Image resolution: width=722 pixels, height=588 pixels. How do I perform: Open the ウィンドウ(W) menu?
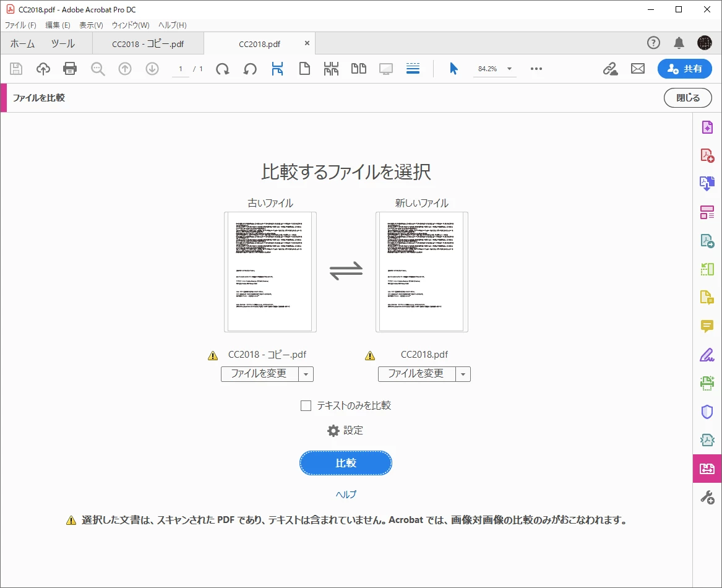[131, 25]
